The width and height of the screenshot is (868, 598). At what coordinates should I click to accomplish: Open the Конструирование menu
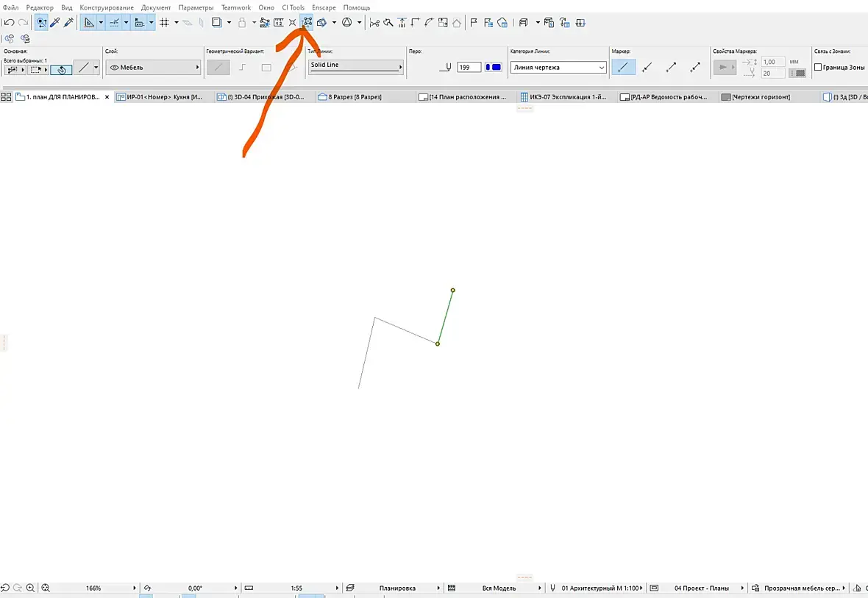(x=107, y=8)
